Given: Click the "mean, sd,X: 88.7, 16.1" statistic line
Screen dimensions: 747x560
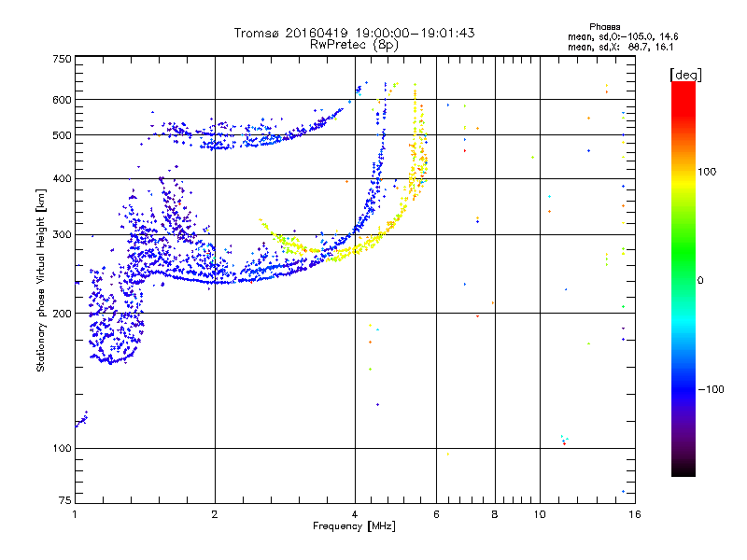Looking at the screenshot, I should pos(620,47).
